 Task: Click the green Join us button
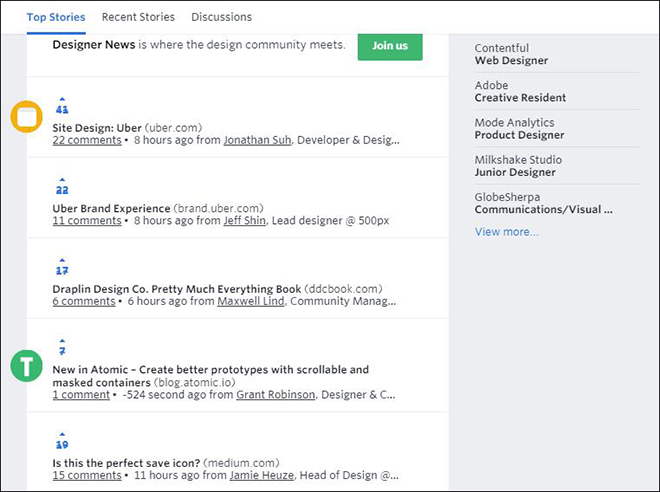(390, 46)
